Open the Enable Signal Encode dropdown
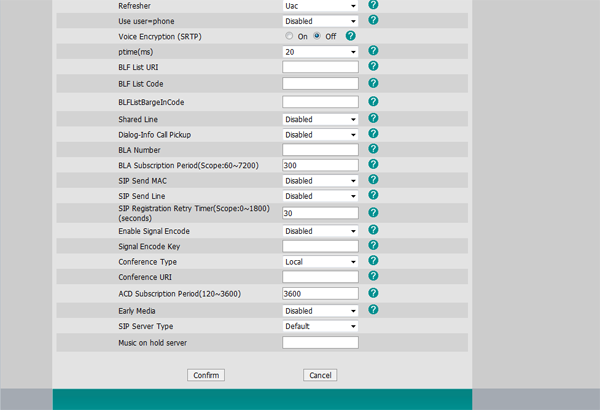This screenshot has height=410, width=600. point(320,231)
